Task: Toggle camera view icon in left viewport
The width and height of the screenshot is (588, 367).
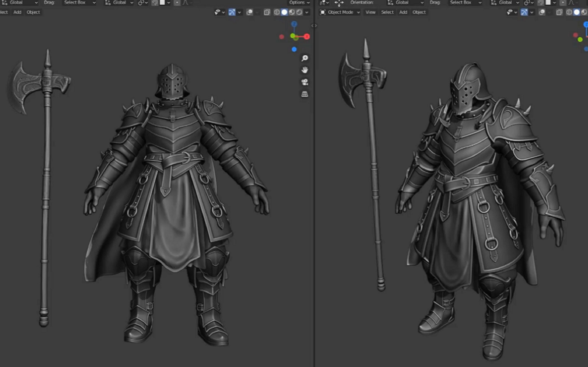Action: click(305, 82)
